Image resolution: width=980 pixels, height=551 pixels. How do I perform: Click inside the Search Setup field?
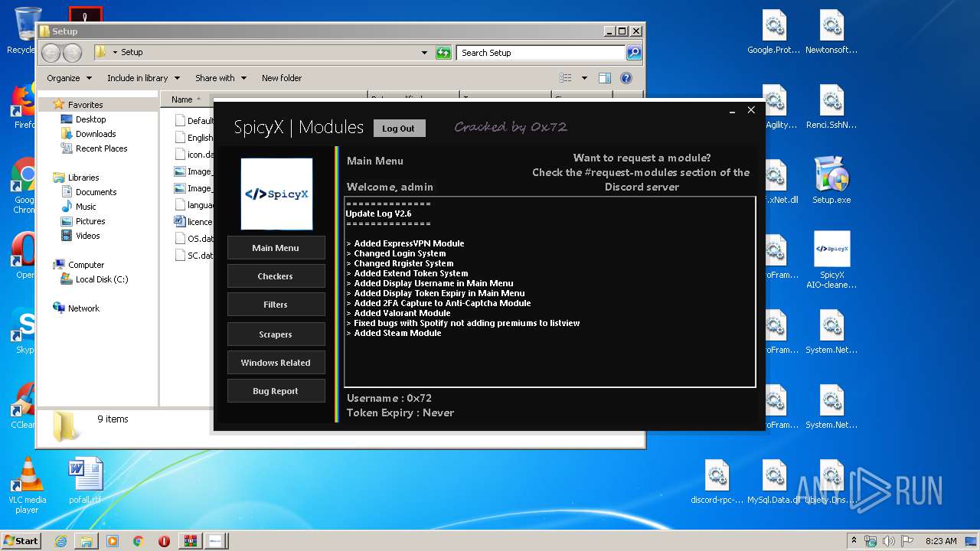coord(541,53)
